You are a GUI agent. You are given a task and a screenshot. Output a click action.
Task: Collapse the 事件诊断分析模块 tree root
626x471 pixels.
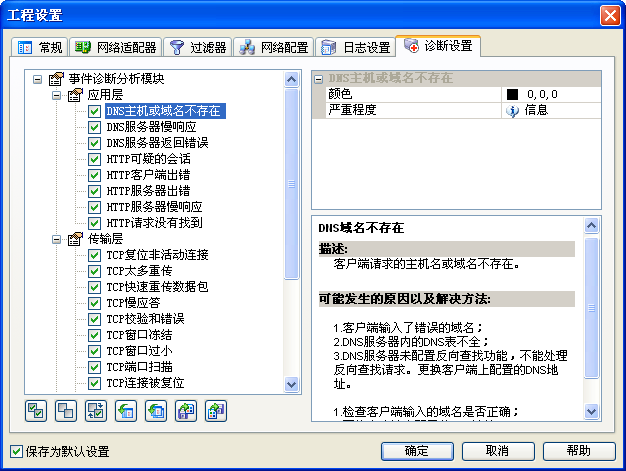click(38, 79)
